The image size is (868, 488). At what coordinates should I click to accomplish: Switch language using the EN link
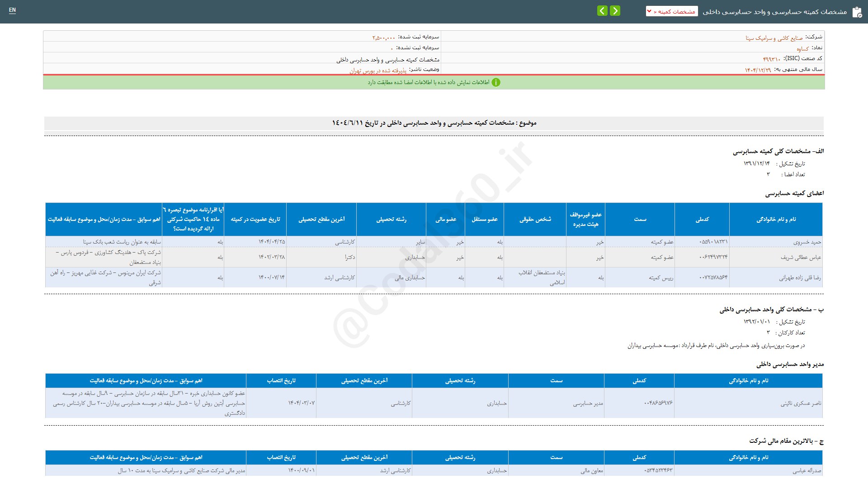[x=12, y=10]
